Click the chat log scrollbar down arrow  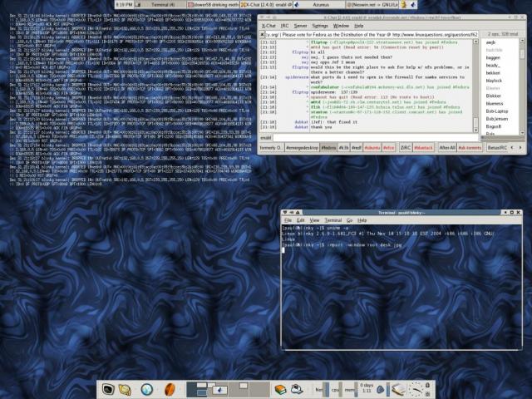[x=475, y=130]
